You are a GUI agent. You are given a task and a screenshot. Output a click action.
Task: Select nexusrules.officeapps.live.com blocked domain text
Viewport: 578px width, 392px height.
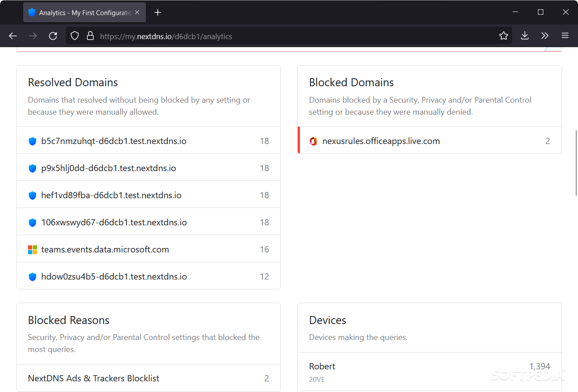pos(381,141)
